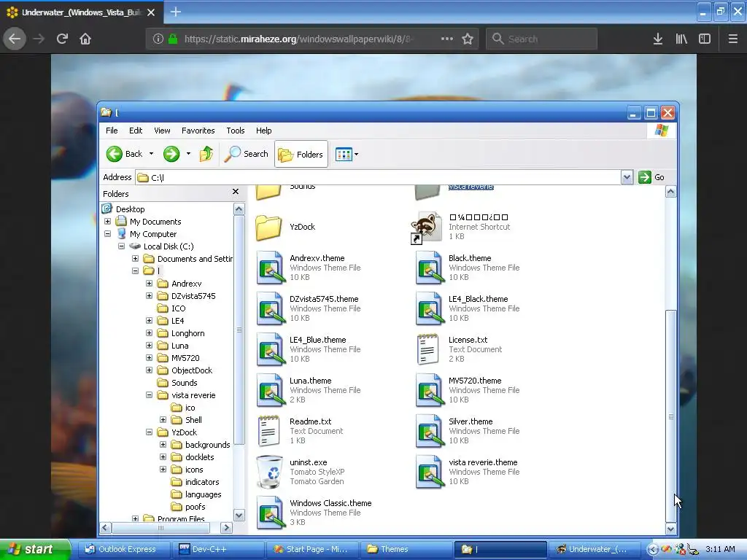Screen dimensions: 747x560
Task: Expand My Documents in the tree
Action: 108,222
